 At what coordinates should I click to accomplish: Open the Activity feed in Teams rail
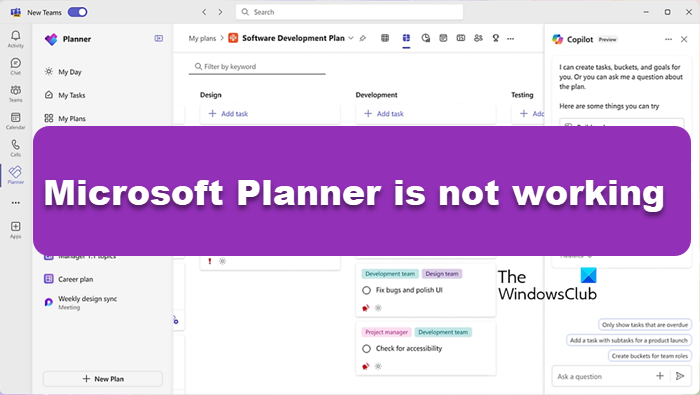pos(16,39)
